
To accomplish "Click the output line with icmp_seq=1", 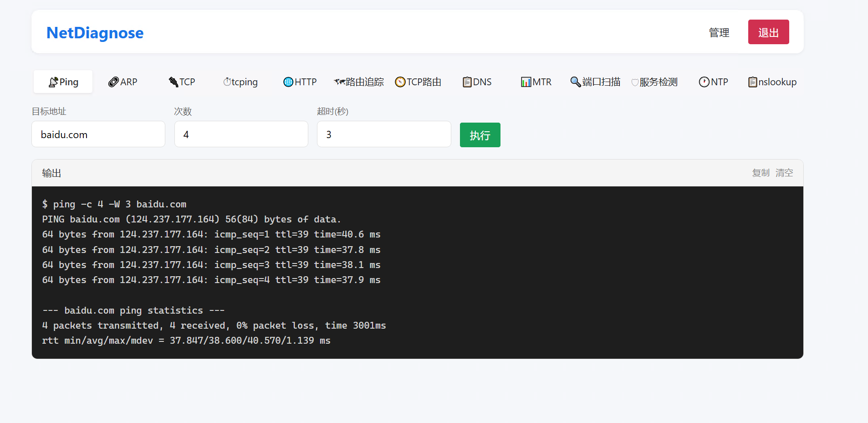I will (x=211, y=234).
